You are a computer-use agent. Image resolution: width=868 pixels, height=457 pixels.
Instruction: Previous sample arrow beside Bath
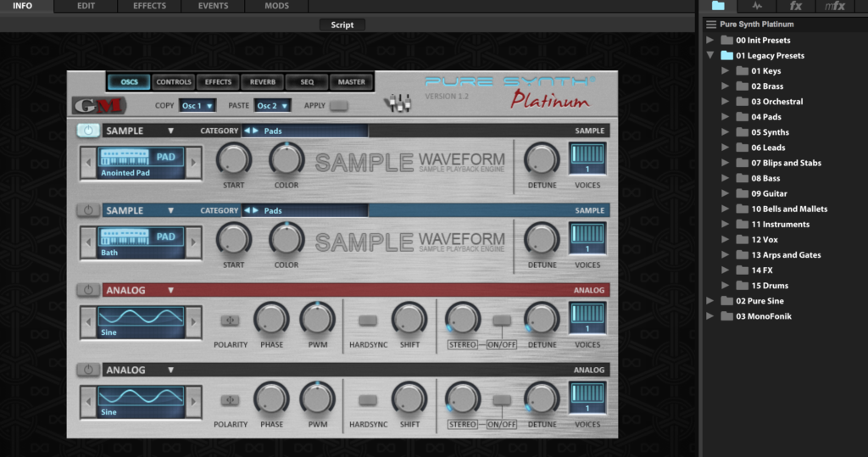coord(88,242)
